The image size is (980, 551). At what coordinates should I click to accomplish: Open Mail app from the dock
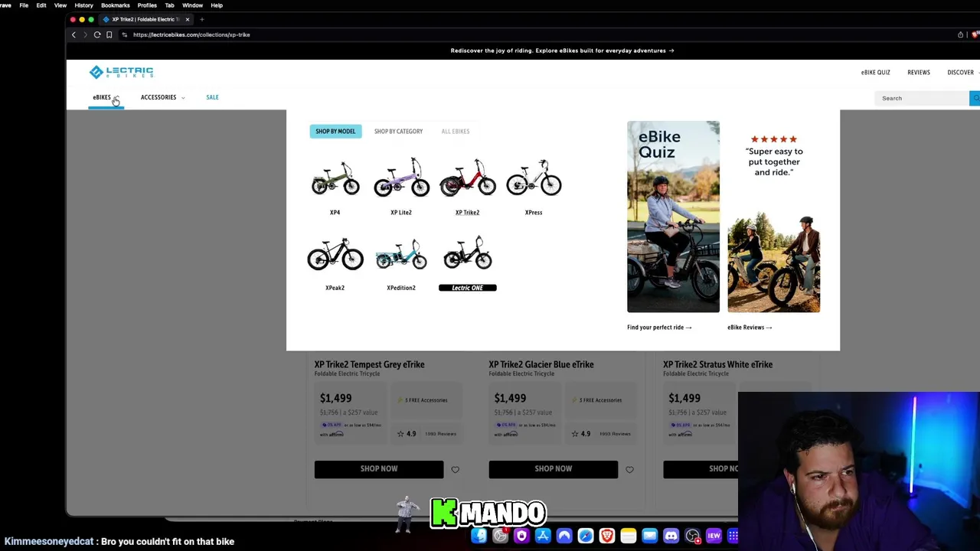point(649,536)
